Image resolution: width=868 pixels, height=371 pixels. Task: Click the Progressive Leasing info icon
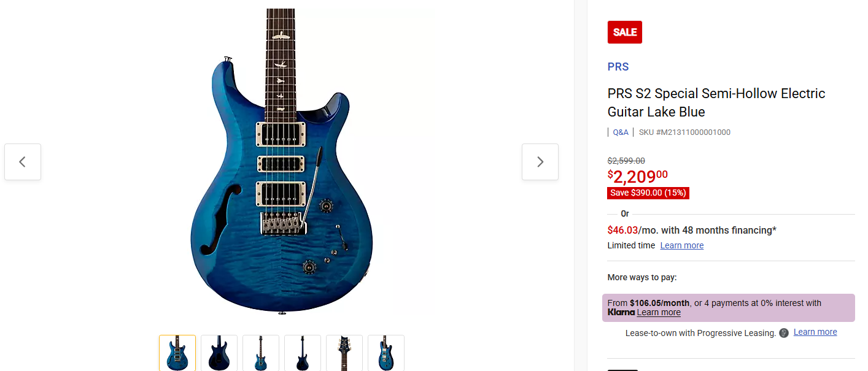pyautogui.click(x=784, y=333)
